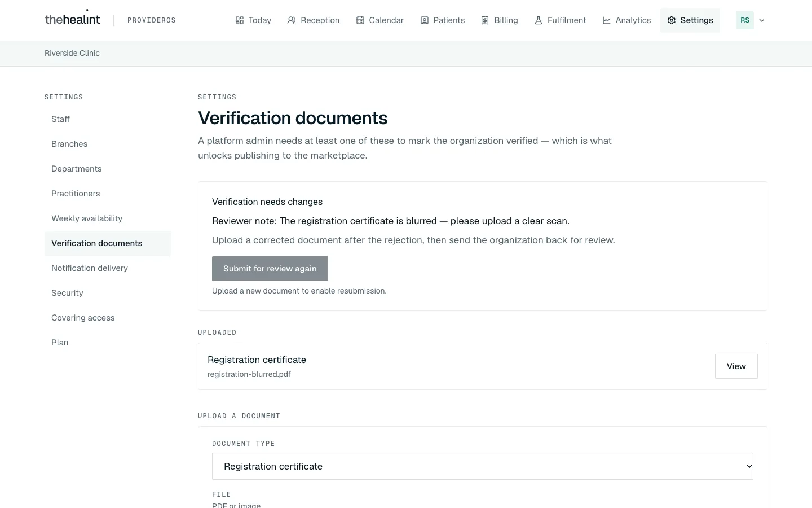Go to the Reception tab
The width and height of the screenshot is (812, 508).
point(314,20)
